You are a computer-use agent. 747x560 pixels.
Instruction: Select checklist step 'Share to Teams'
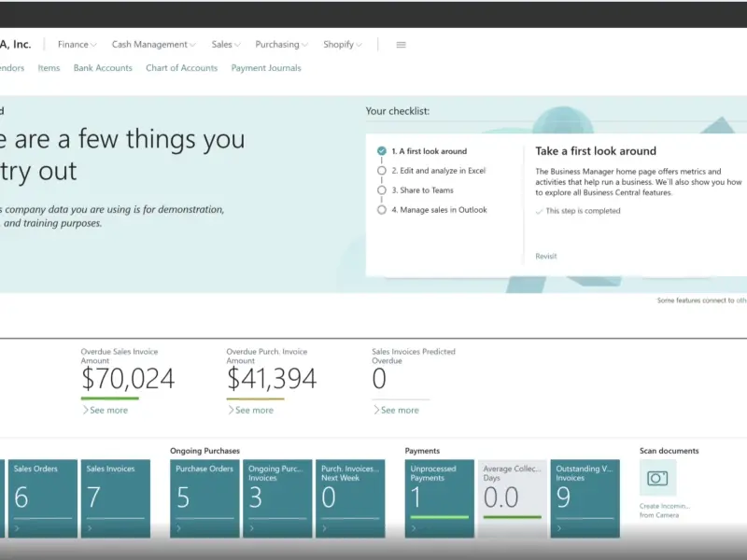pyautogui.click(x=422, y=190)
